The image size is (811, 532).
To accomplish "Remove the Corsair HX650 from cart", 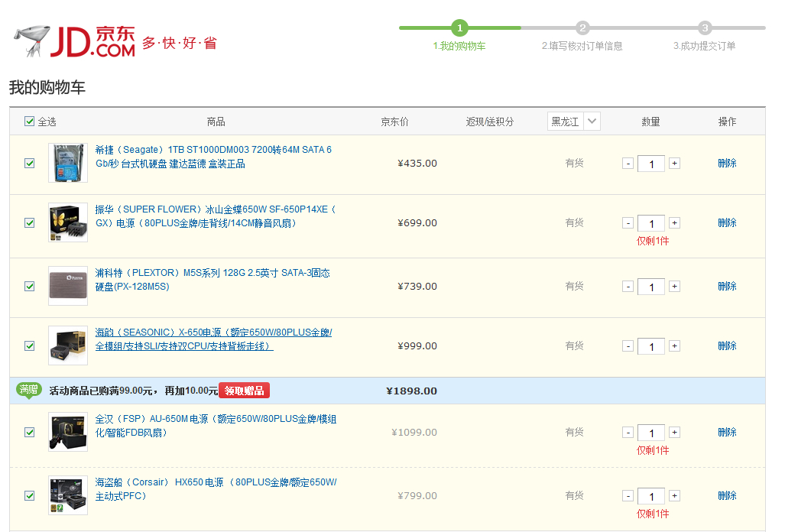I will point(727,496).
